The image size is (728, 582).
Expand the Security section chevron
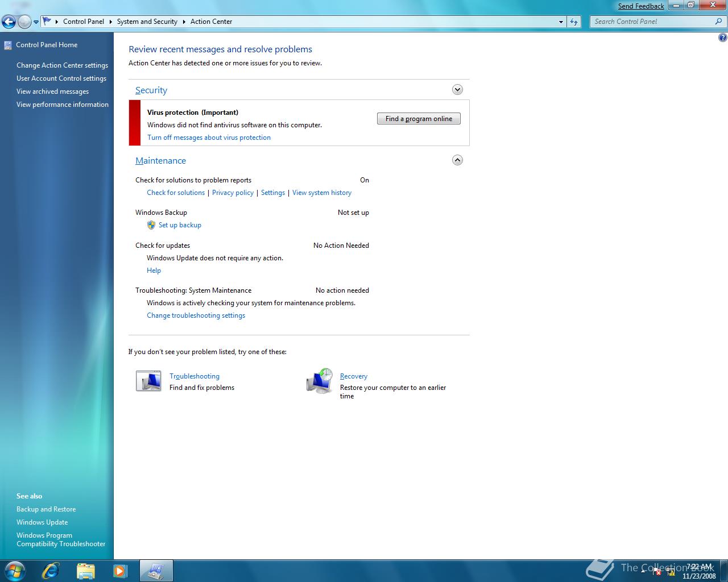click(x=457, y=90)
